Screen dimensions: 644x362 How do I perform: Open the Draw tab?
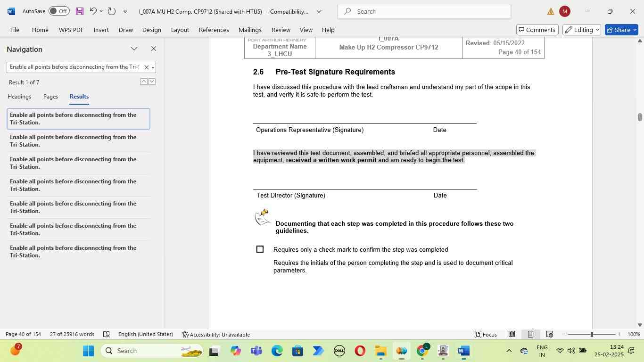point(126,30)
